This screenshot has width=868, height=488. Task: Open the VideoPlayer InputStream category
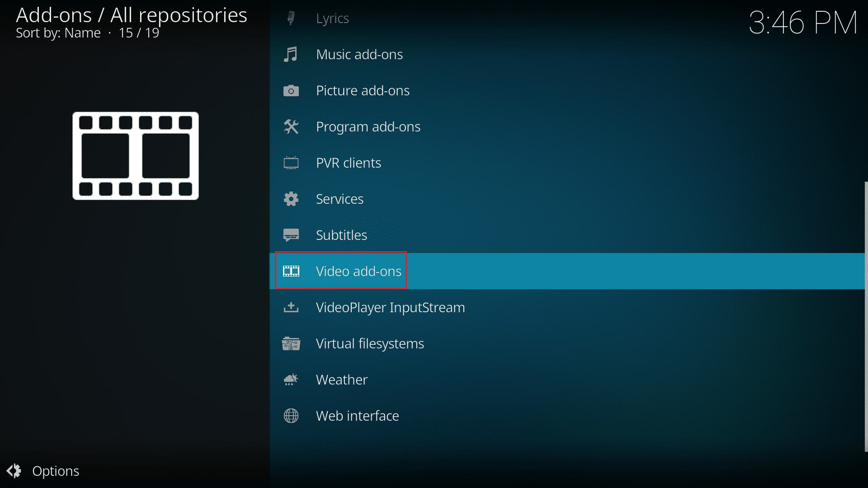point(391,307)
